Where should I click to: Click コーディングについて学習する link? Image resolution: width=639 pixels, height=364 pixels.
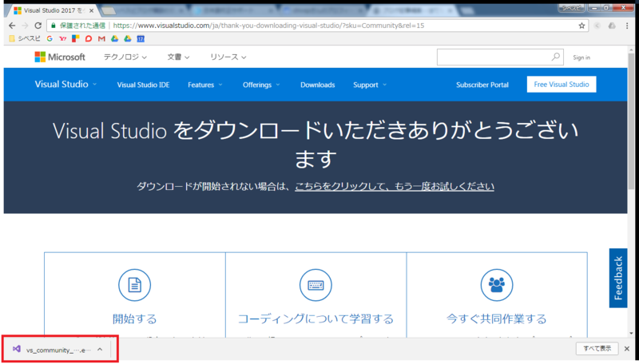click(x=316, y=318)
